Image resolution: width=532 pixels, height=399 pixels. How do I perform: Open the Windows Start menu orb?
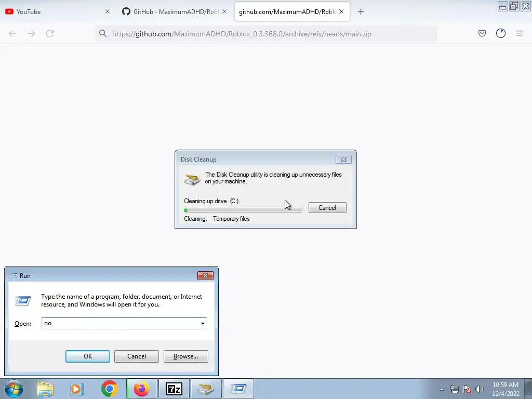pos(14,389)
